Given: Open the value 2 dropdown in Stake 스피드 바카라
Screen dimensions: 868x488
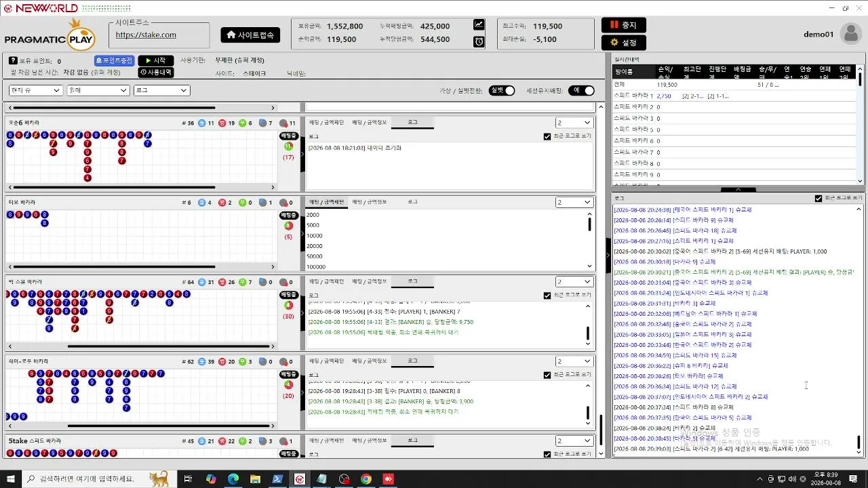Looking at the screenshot, I should pyautogui.click(x=574, y=441).
